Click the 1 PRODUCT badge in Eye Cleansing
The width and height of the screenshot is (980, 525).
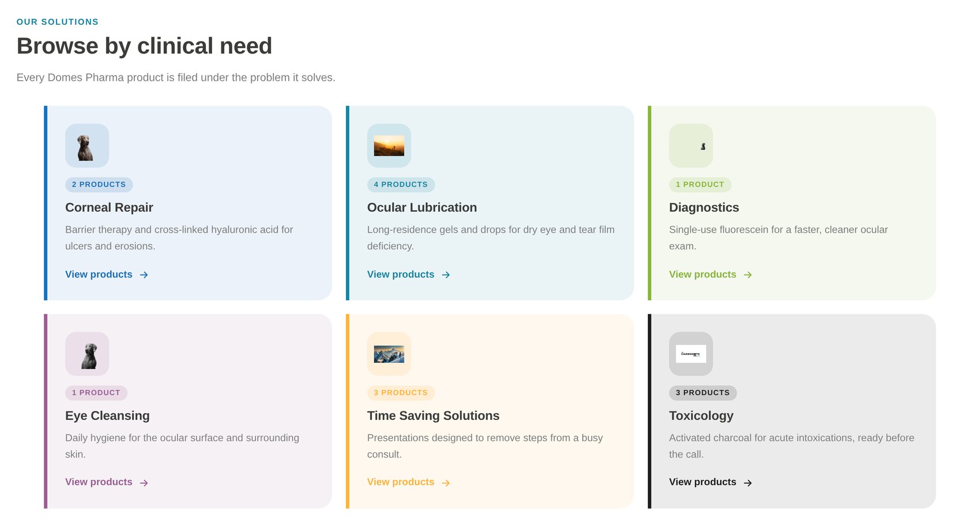96,393
